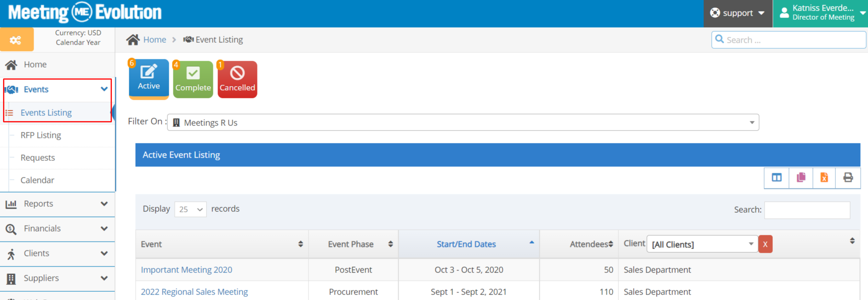
Task: Click the Clients walking person icon
Action: tap(11, 254)
